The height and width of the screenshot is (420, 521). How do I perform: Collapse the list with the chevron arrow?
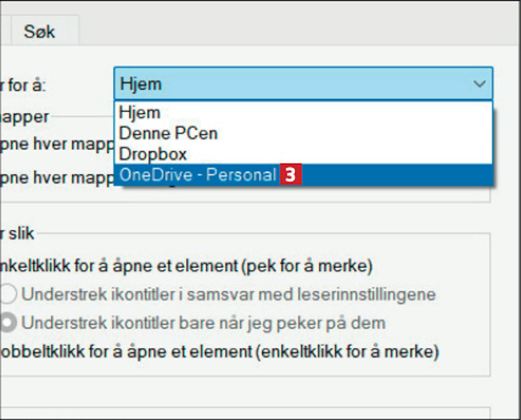pyautogui.click(x=479, y=84)
